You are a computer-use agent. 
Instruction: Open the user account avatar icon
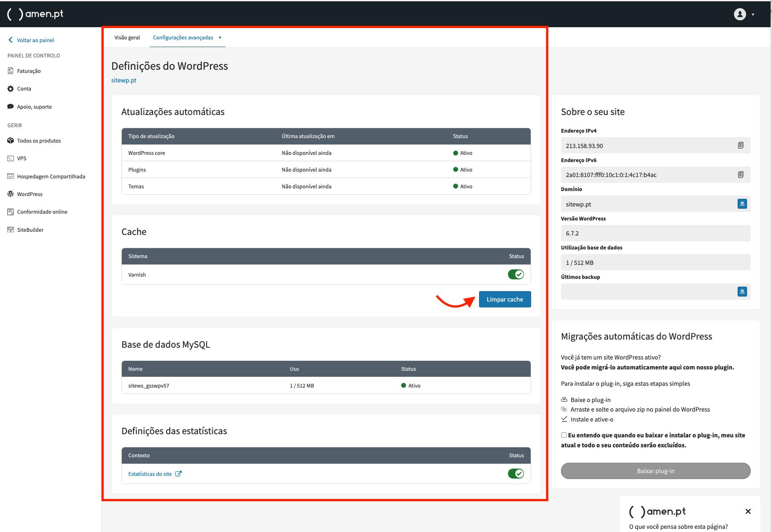739,14
